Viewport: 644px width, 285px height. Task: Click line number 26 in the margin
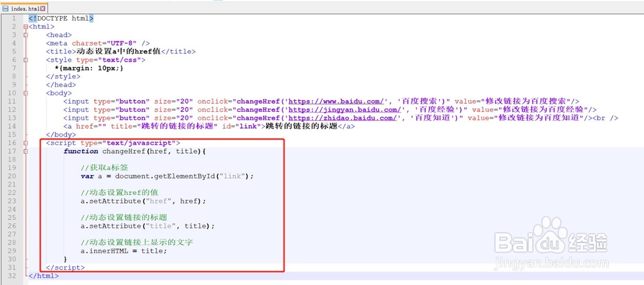pyautogui.click(x=12, y=226)
